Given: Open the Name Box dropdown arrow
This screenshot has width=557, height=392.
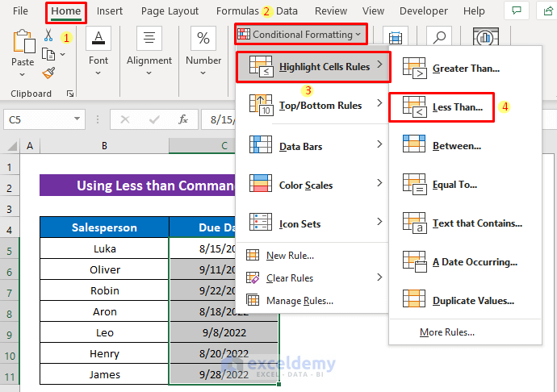Looking at the screenshot, I should (77, 119).
